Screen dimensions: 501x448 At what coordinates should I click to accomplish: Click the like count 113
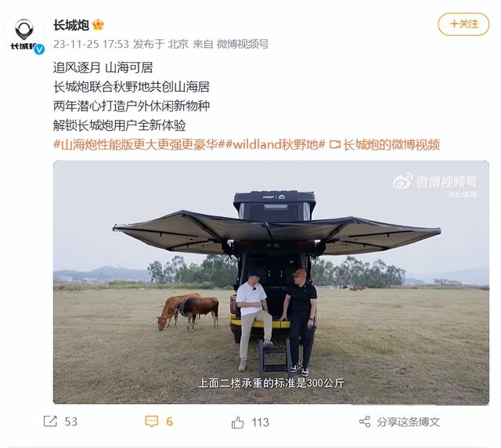click(261, 422)
